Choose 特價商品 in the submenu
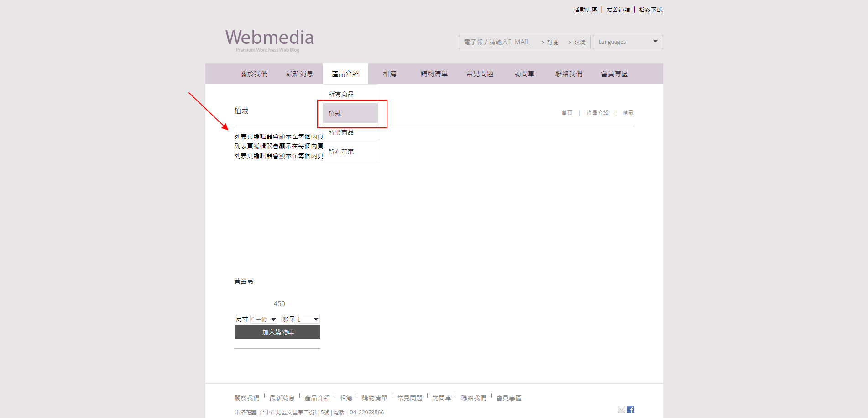The width and height of the screenshot is (868, 418). [350, 132]
